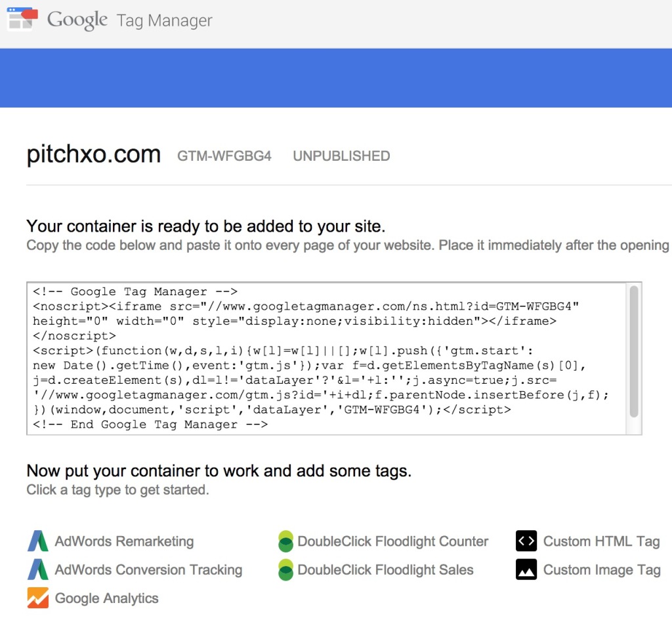The width and height of the screenshot is (672, 622).
Task: Open the AdWords Remarketing tag type
Action: pos(124,541)
